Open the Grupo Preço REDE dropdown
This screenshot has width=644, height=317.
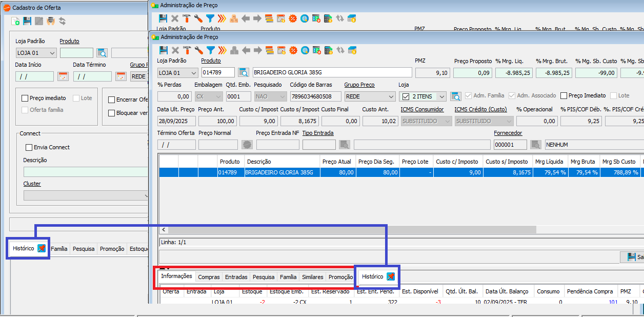[x=391, y=96]
